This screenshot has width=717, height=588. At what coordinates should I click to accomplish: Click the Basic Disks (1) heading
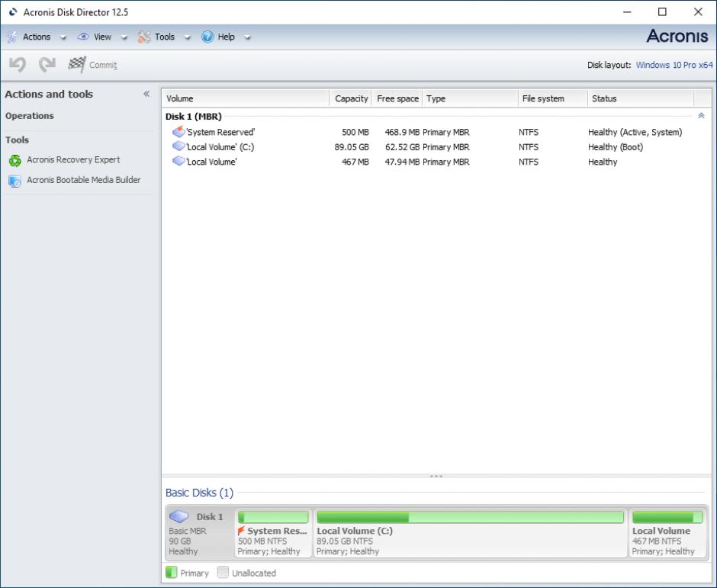(x=199, y=493)
